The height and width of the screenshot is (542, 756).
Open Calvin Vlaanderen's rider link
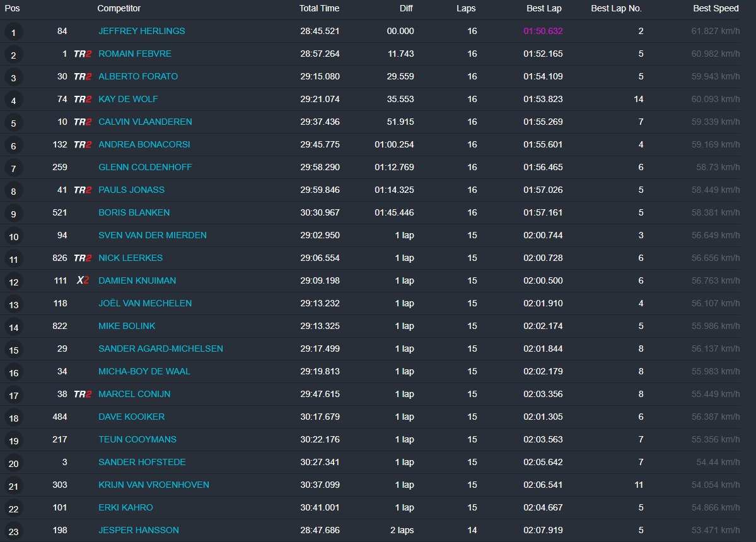click(145, 122)
